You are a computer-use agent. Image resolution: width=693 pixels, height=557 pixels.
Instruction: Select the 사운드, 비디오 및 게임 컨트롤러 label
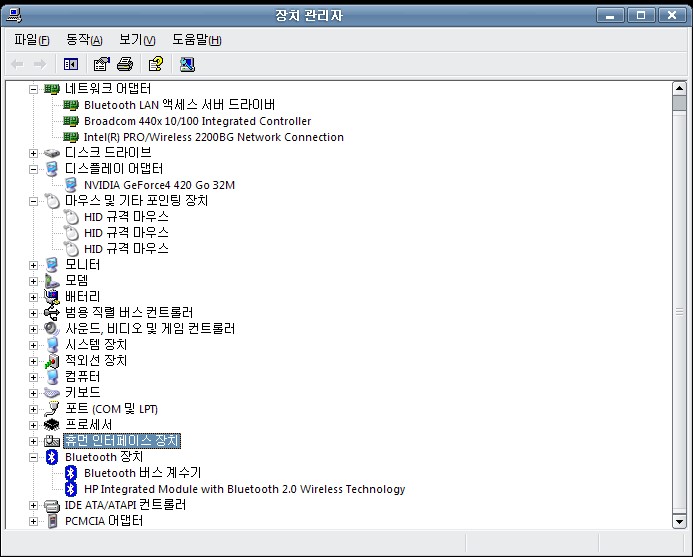(x=150, y=329)
